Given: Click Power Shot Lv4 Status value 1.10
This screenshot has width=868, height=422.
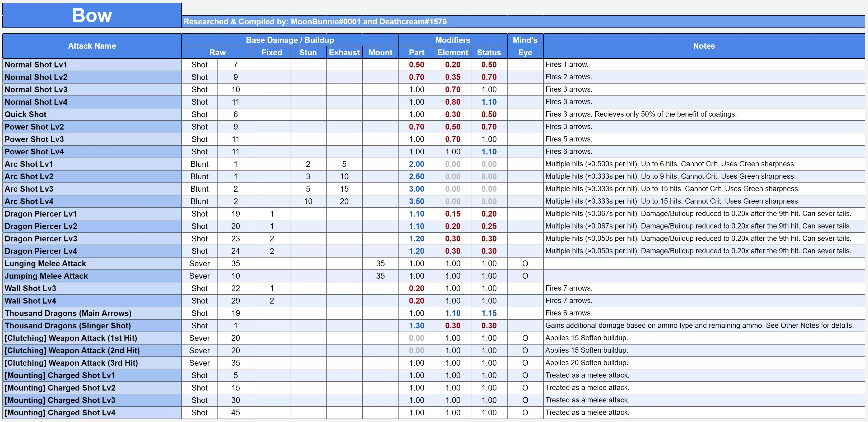Looking at the screenshot, I should click(x=489, y=152).
